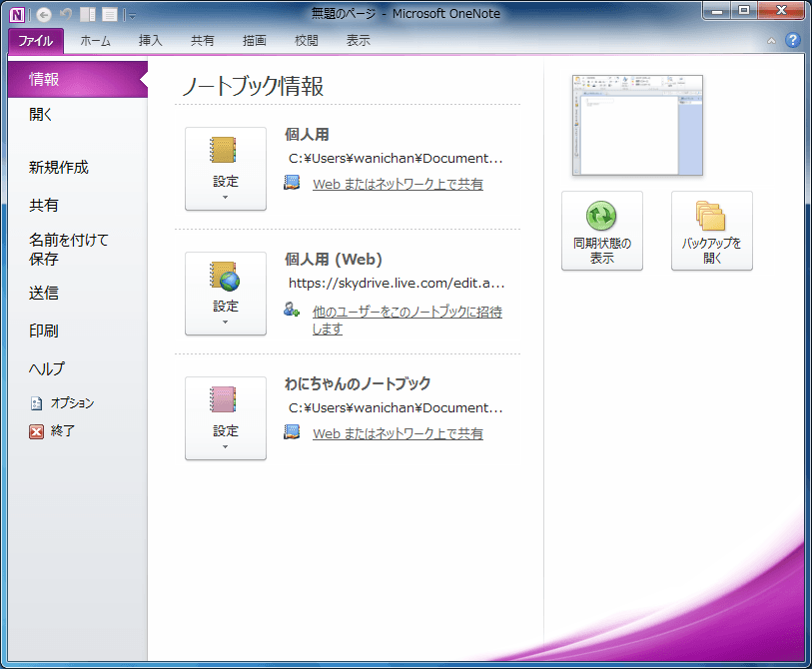Image resolution: width=812 pixels, height=669 pixels.
Task: Open the 設定 dropdown for わにちゃんのノートブック
Action: click(226, 418)
